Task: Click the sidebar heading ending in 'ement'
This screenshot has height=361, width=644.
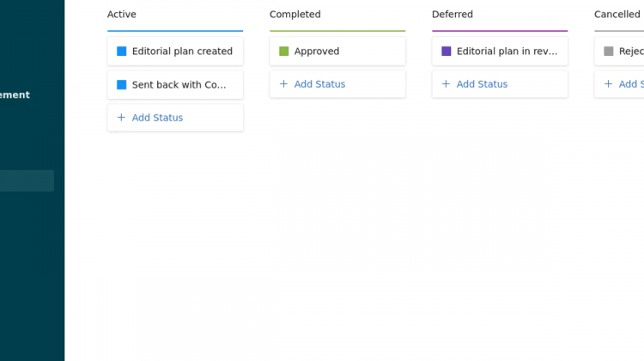Action: pos(15,95)
